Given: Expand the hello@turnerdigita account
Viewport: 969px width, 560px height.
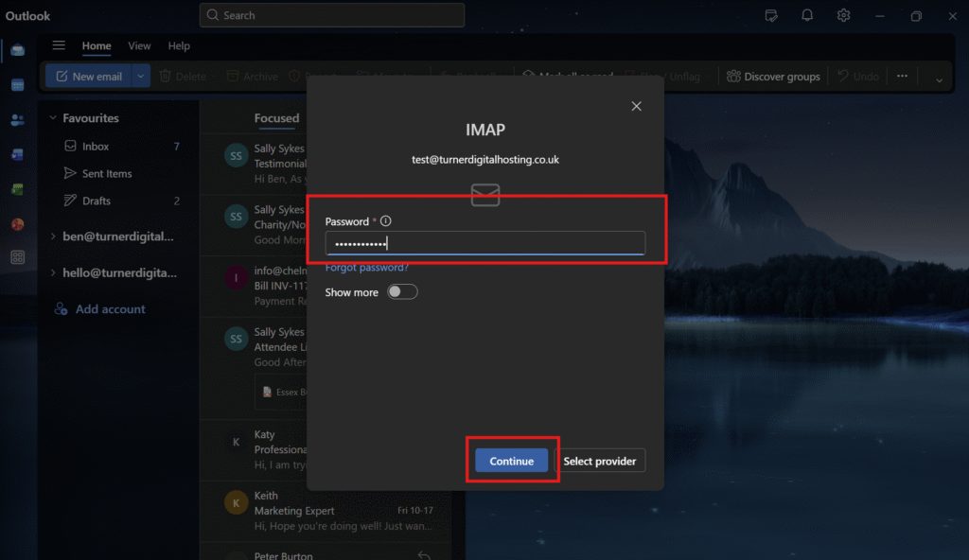Looking at the screenshot, I should pos(53,272).
